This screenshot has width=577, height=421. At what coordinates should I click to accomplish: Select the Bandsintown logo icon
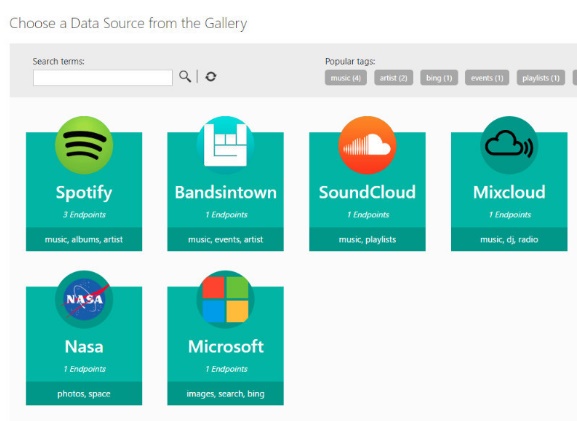pyautogui.click(x=226, y=145)
